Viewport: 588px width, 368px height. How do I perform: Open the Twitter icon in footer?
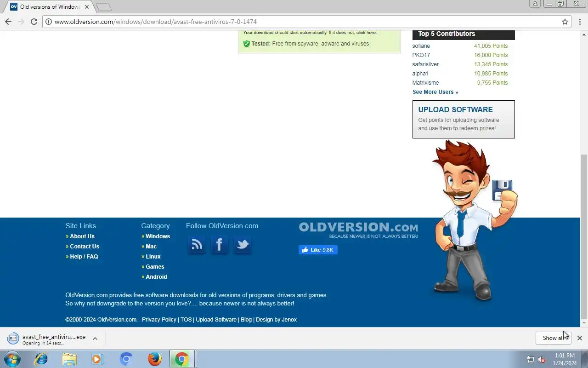pyautogui.click(x=242, y=244)
